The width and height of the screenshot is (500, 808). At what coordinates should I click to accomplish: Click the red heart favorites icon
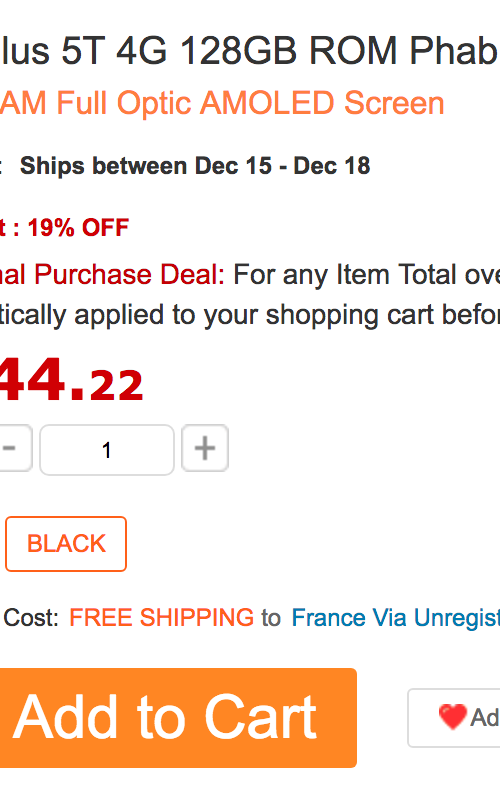point(453,717)
